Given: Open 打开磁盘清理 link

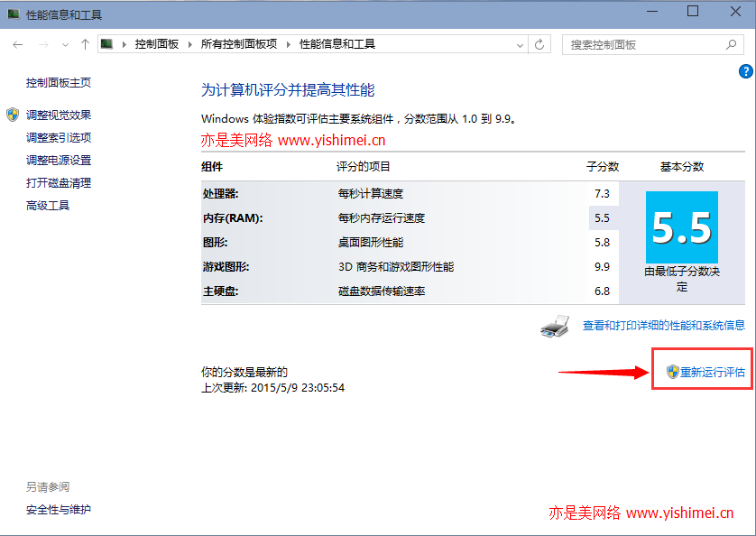Looking at the screenshot, I should (59, 183).
